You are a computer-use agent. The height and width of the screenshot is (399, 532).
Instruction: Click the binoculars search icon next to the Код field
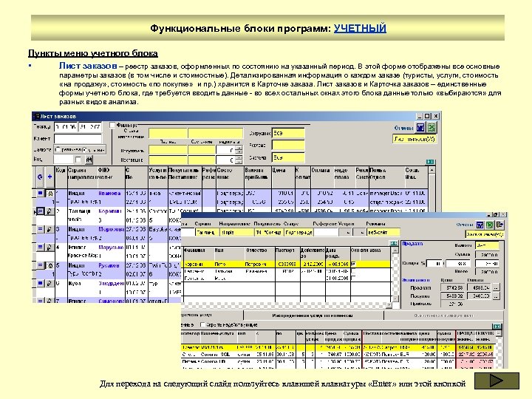(89, 159)
